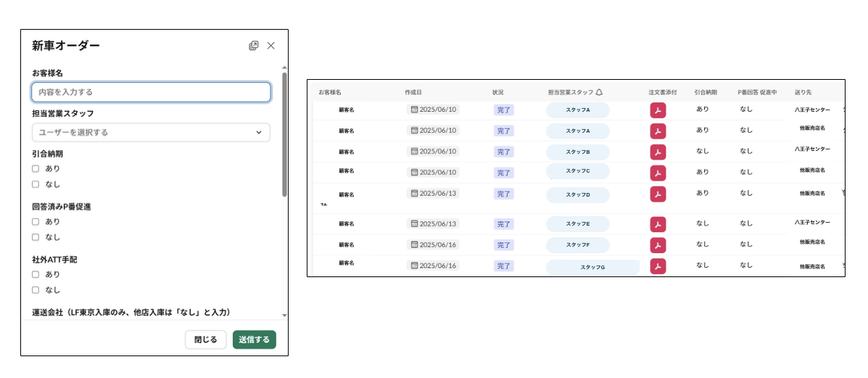Open the PDF attachment in スタッフC row
Viewport: 868px width, 378px height.
tap(658, 173)
